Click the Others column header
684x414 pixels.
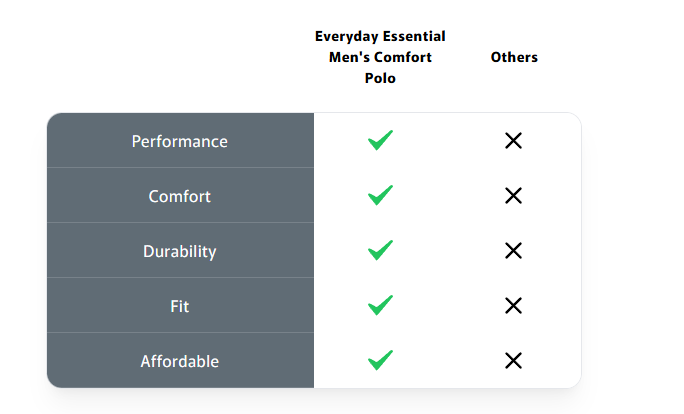tap(514, 57)
